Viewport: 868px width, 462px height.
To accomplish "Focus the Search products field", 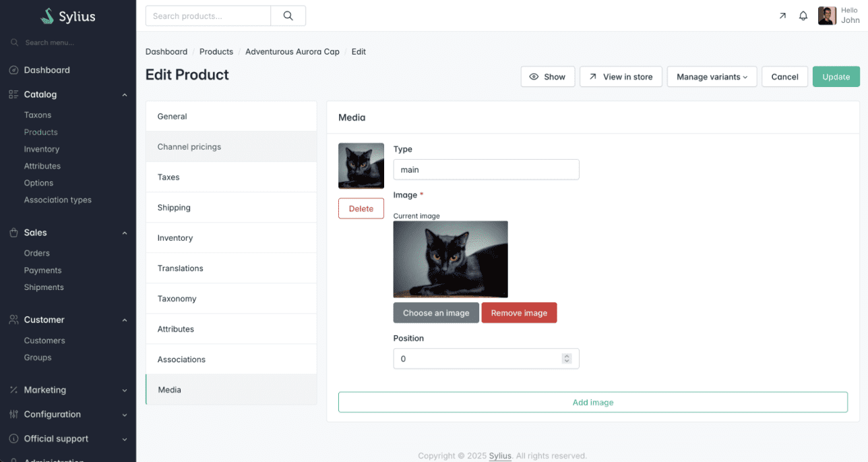I will (208, 16).
